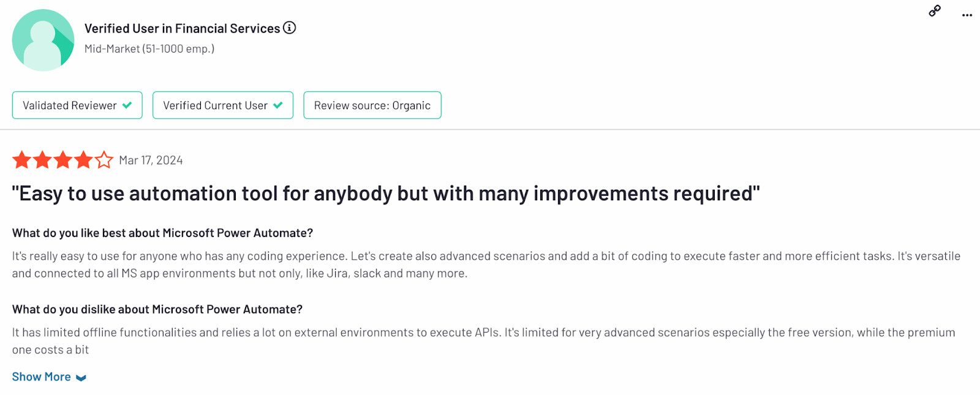The width and height of the screenshot is (980, 395).
Task: Toggle the Verified Current User badge
Action: (222, 105)
